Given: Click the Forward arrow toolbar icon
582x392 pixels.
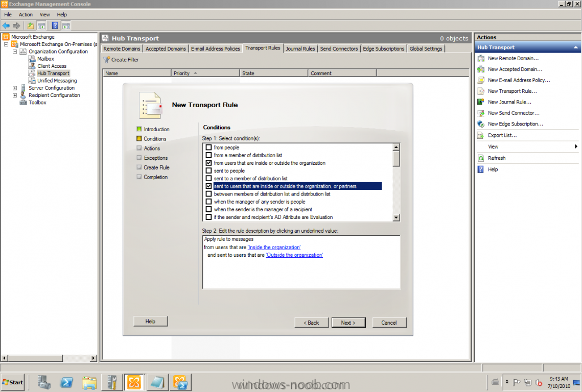Looking at the screenshot, I should coord(16,26).
